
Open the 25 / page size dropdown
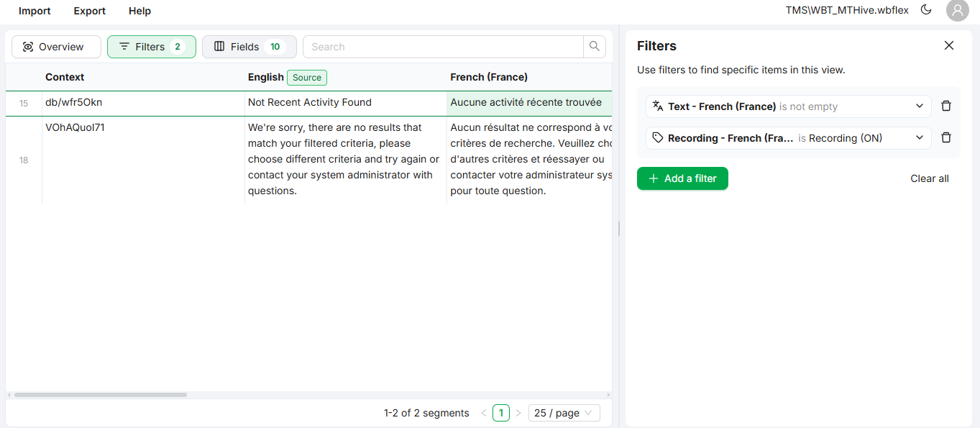point(564,413)
